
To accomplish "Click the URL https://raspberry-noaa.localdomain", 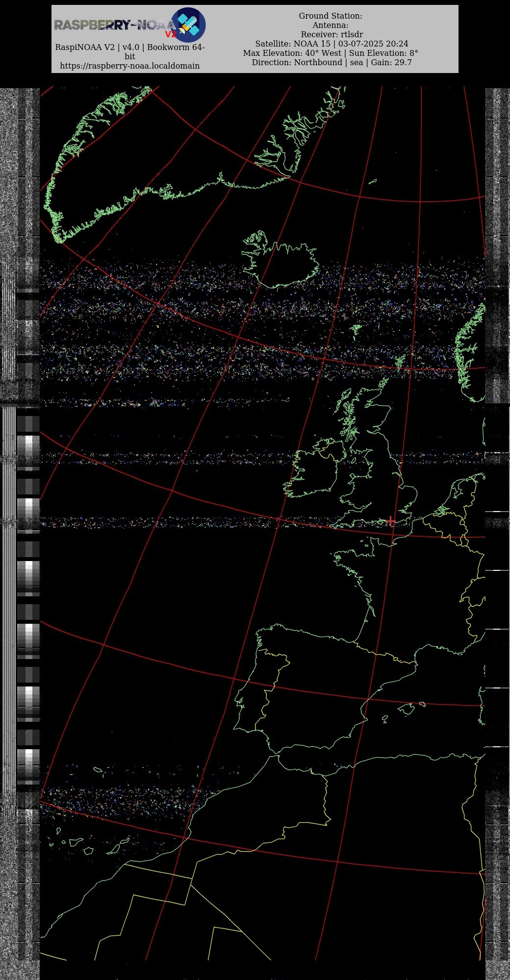I will pos(130,66).
